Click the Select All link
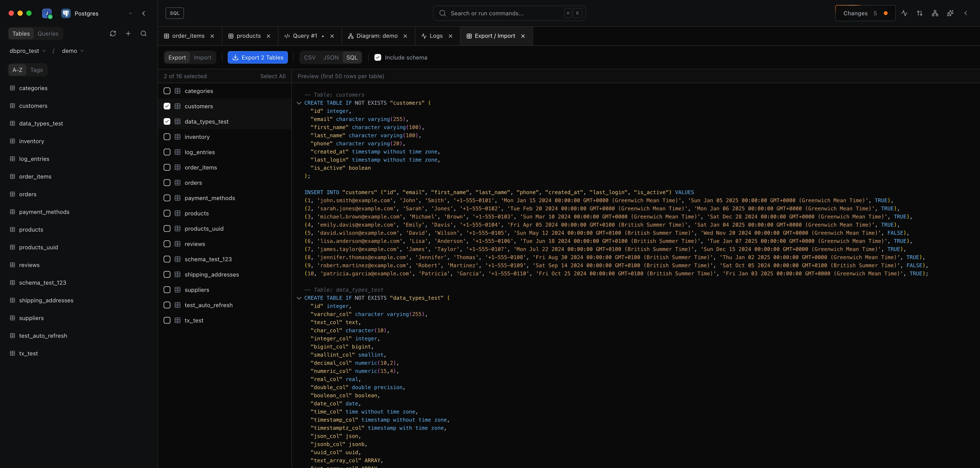Image resolution: width=980 pixels, height=468 pixels. (x=273, y=76)
